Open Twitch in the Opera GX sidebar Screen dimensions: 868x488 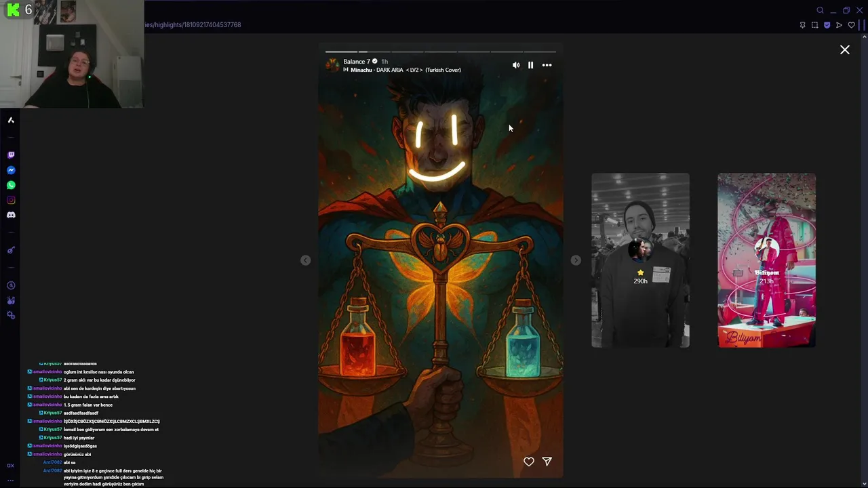pos(11,155)
